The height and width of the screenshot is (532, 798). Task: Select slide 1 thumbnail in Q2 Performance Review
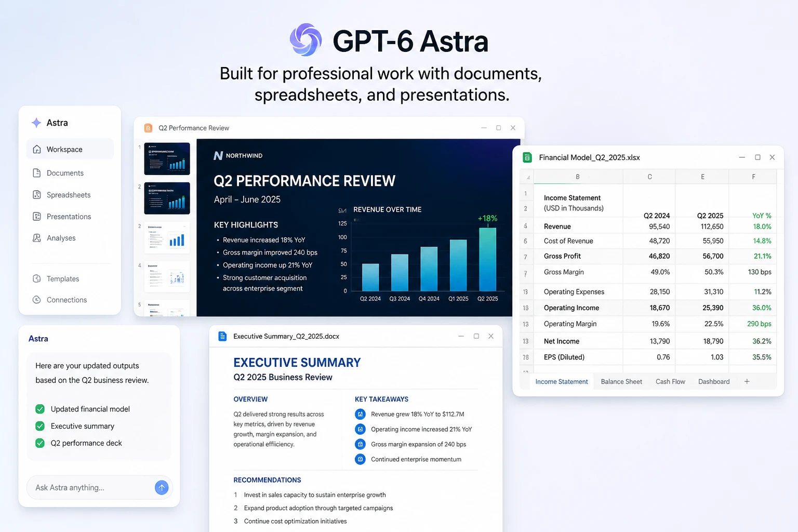167,158
